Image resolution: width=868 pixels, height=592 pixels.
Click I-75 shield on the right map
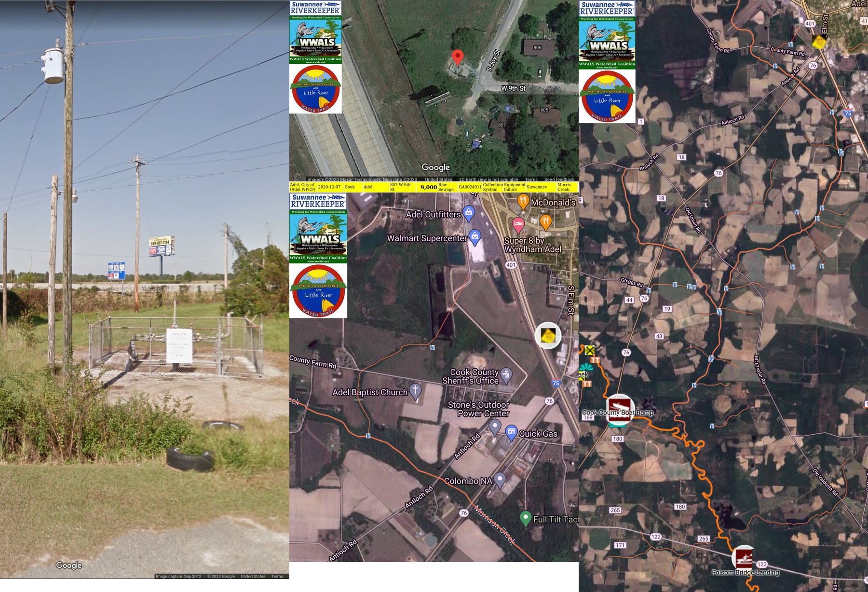point(848,113)
